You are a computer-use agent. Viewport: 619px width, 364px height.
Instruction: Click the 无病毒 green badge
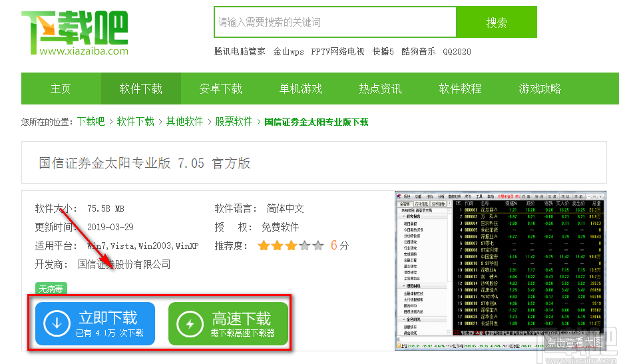click(x=51, y=289)
